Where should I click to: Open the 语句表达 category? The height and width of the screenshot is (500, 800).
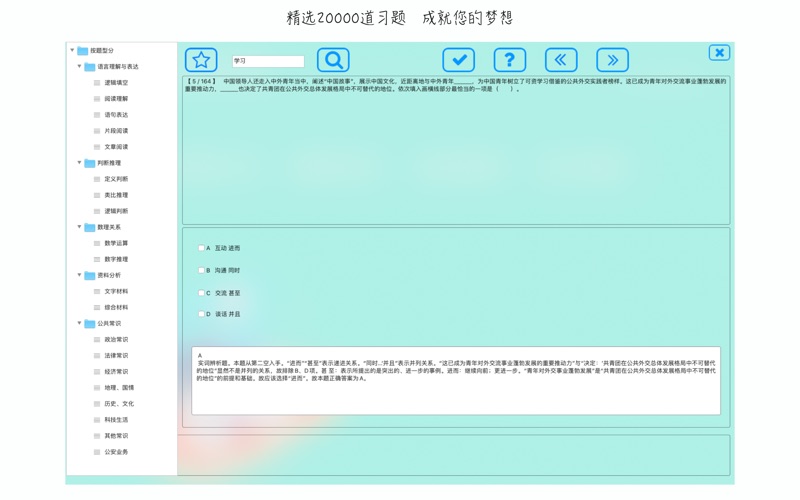pyautogui.click(x=116, y=115)
